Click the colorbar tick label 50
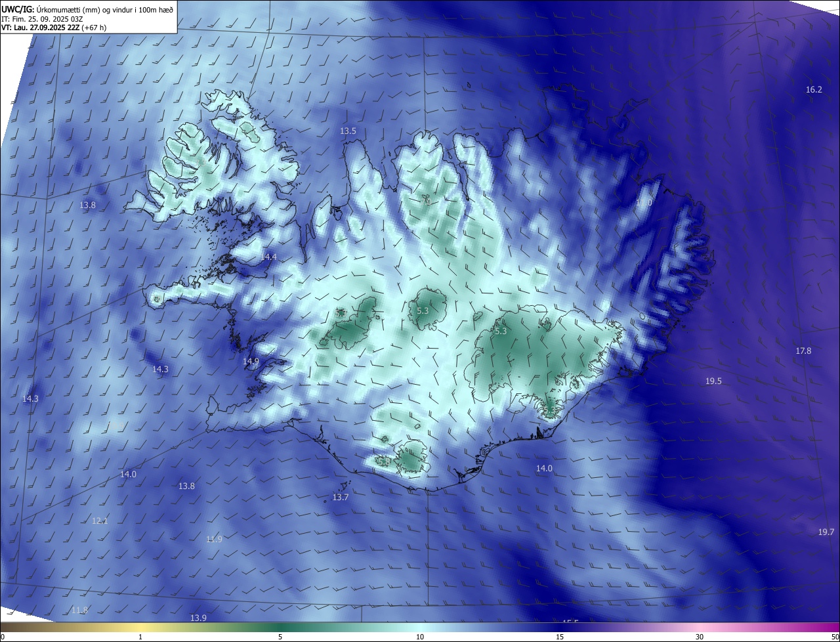The height and width of the screenshot is (642, 840). click(835, 637)
